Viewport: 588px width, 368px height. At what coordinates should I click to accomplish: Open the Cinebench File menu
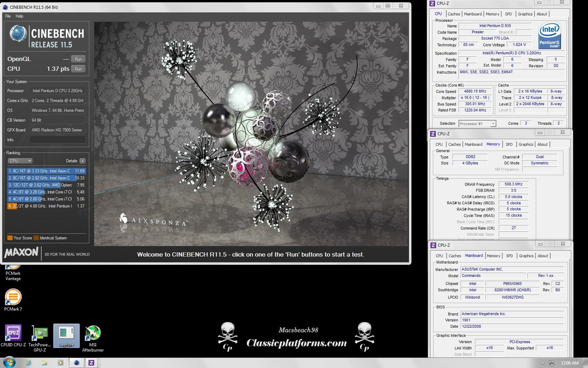click(8, 16)
